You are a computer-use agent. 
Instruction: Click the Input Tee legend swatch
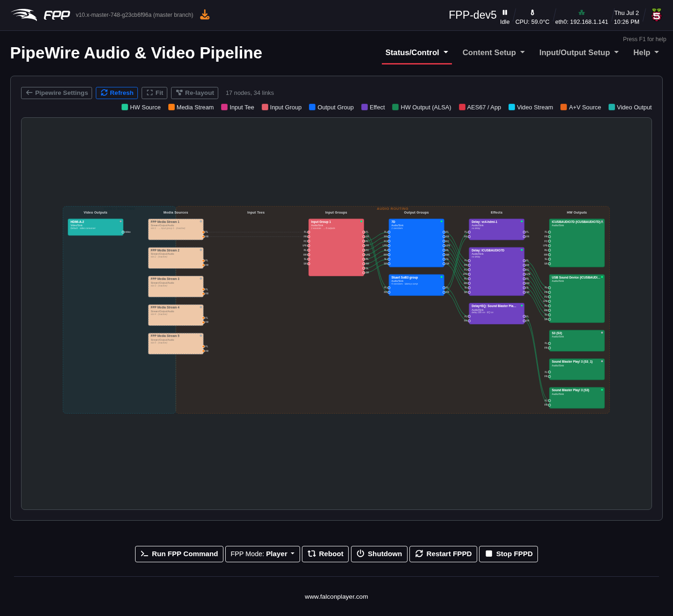pos(224,107)
